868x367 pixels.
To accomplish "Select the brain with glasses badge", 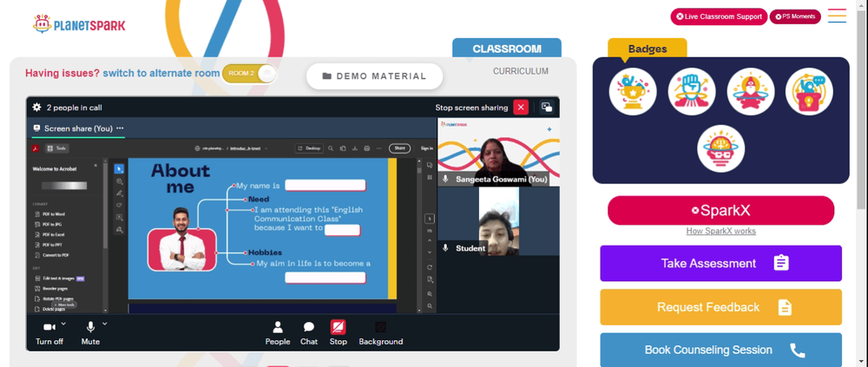I will [x=720, y=148].
